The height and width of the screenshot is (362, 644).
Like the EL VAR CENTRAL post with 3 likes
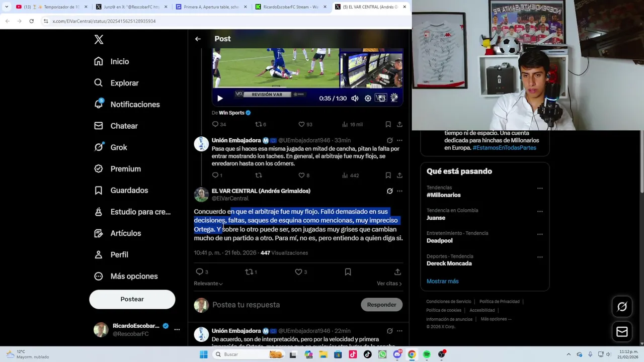(x=301, y=271)
